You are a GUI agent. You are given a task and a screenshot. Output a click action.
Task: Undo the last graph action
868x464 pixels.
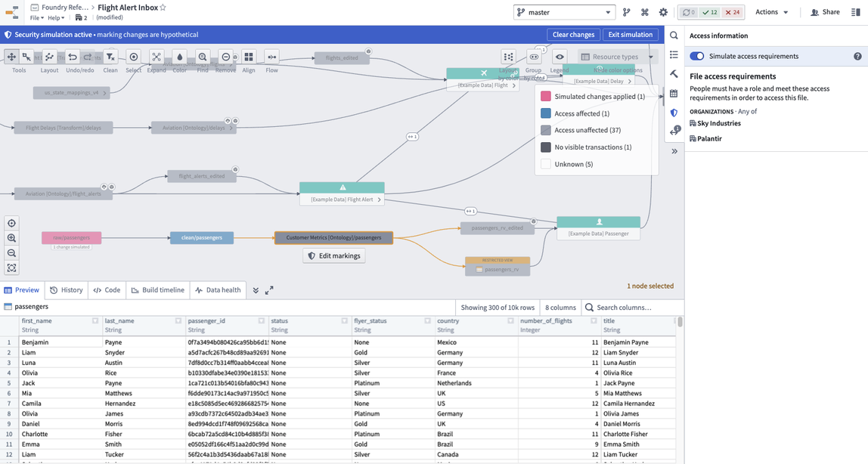pyautogui.click(x=73, y=57)
